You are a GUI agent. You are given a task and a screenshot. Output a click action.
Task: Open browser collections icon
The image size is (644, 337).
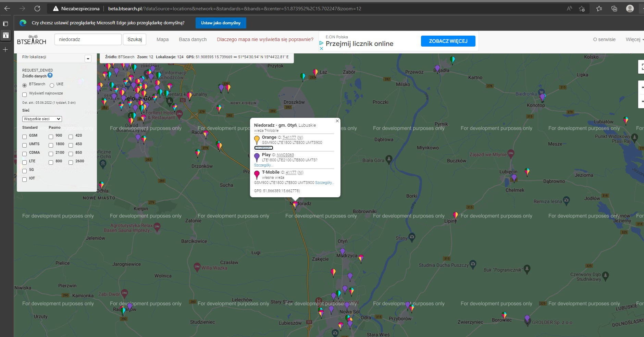click(x=614, y=9)
